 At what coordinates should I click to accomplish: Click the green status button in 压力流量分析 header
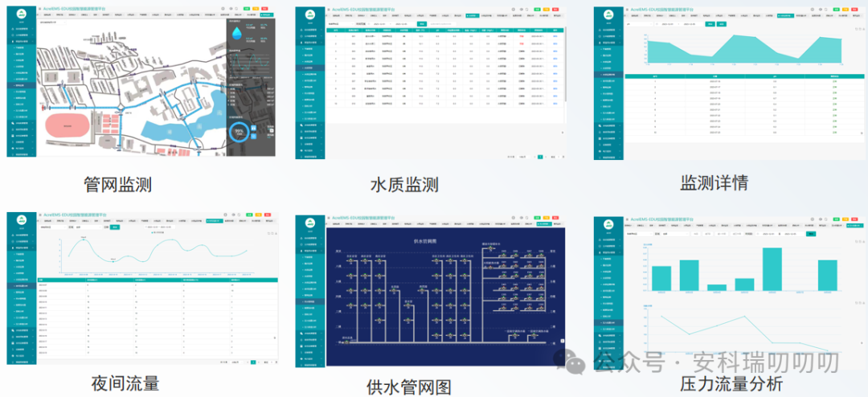(x=837, y=219)
